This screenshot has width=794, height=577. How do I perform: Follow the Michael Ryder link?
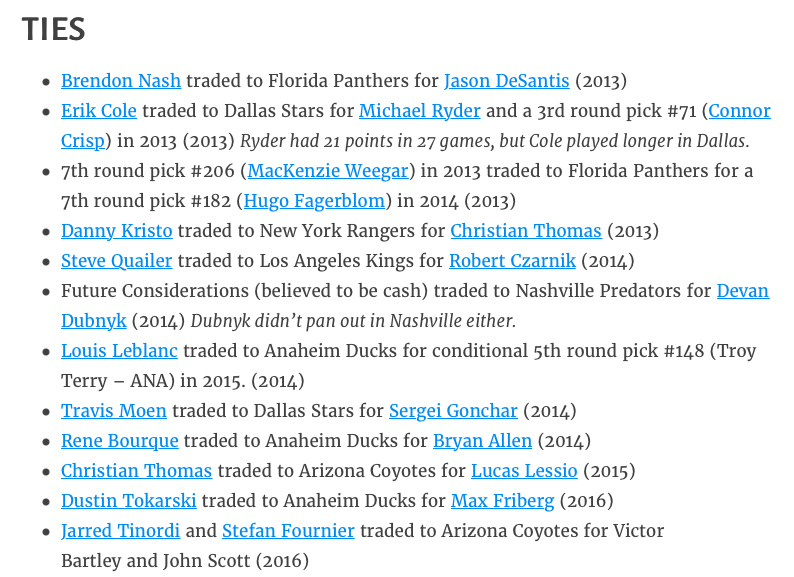(x=420, y=111)
